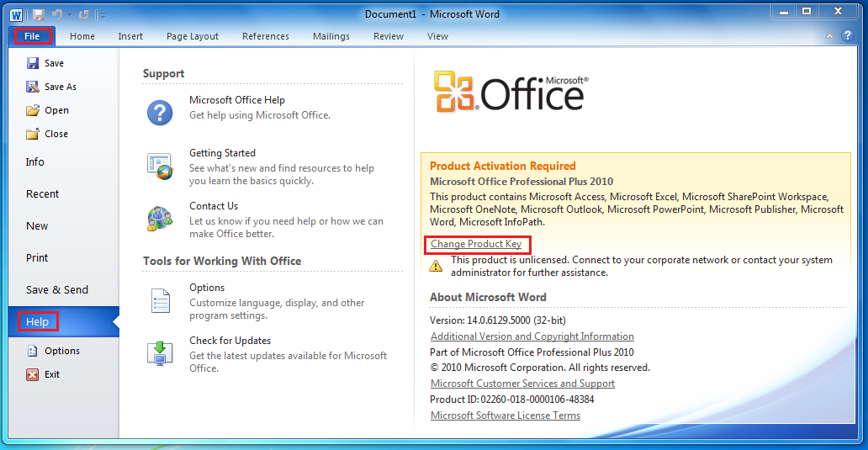The width and height of the screenshot is (868, 450).
Task: Click Save As text in the sidebar
Action: click(61, 87)
